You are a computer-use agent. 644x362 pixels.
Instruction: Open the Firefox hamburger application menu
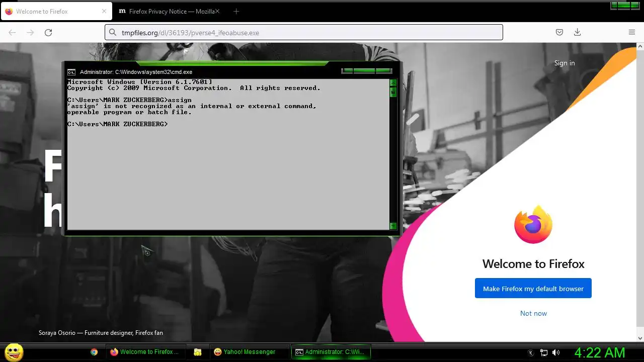click(x=632, y=32)
